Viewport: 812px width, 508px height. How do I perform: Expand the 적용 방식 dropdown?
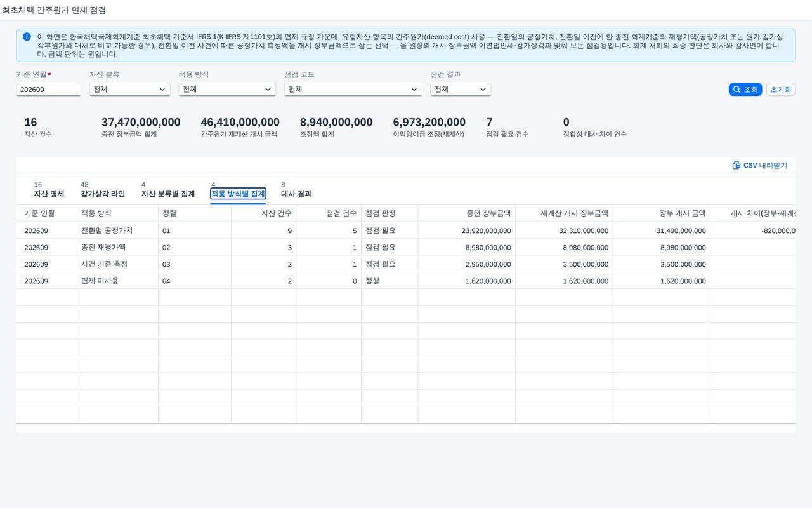[x=227, y=90]
